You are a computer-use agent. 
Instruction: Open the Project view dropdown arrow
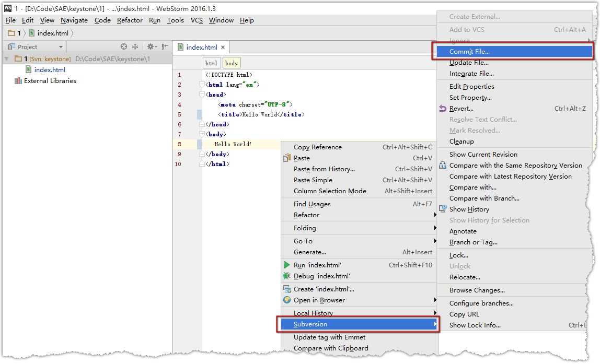click(x=61, y=47)
